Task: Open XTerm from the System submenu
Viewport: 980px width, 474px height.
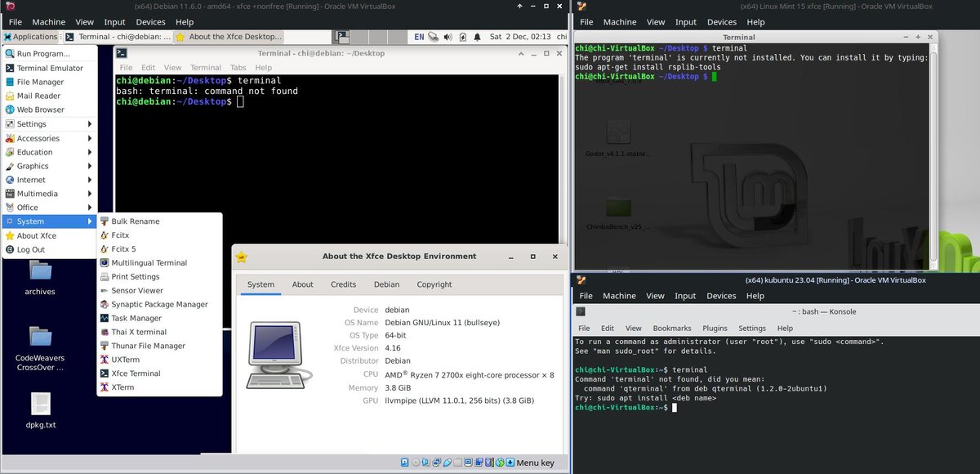Action: (x=159, y=387)
